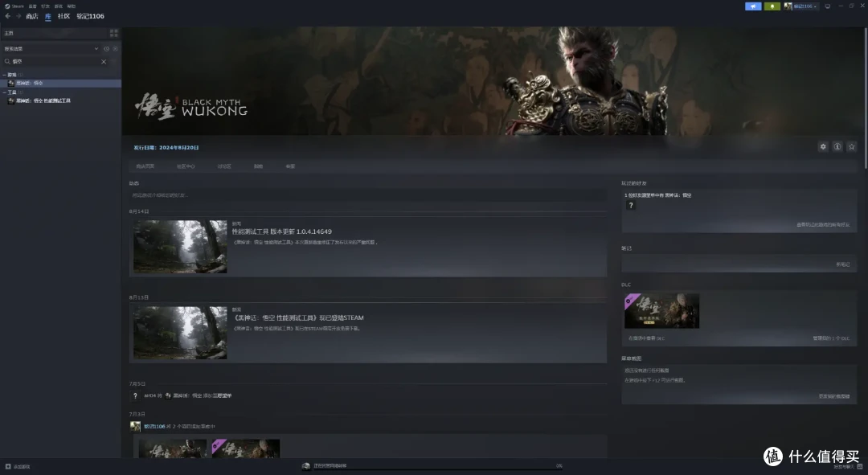This screenshot has width=868, height=475.
Task: Click the plus icon beside 添加游戏
Action: (x=8, y=467)
